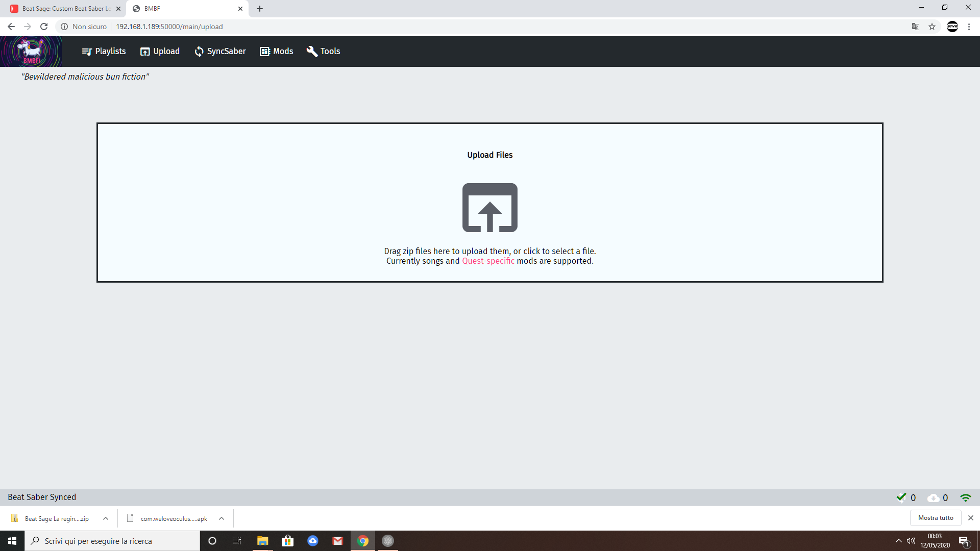Open the Playlists page
This screenshot has width=980, height=551.
pyautogui.click(x=104, y=52)
